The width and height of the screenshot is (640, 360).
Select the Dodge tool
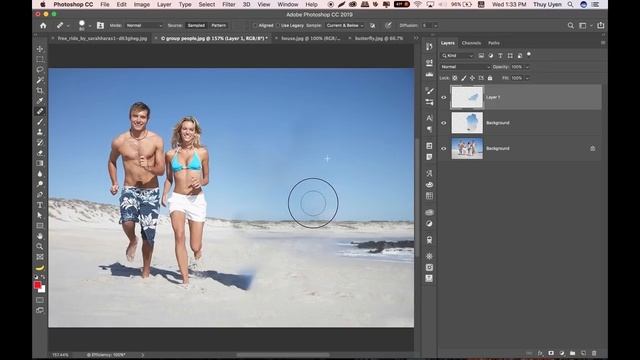coord(40,184)
